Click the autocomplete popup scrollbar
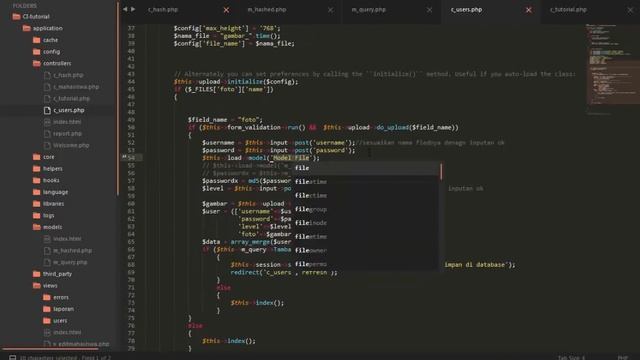Image resolution: width=640 pixels, height=360 pixels. [441, 171]
